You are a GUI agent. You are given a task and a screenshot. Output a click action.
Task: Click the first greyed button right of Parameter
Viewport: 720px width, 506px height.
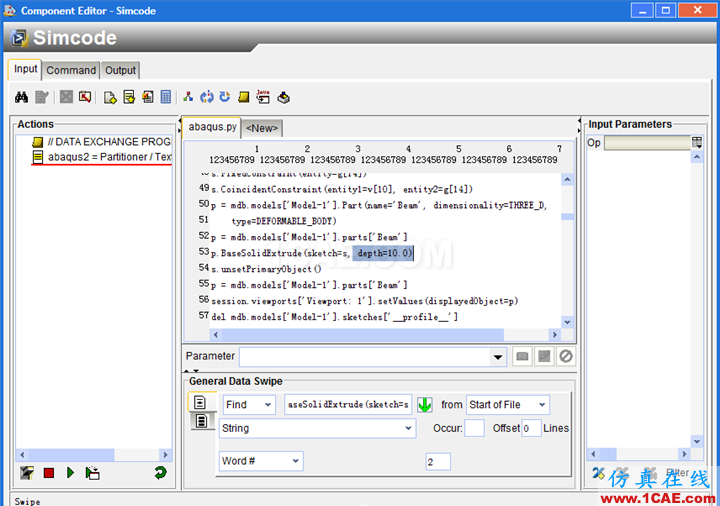click(522, 356)
